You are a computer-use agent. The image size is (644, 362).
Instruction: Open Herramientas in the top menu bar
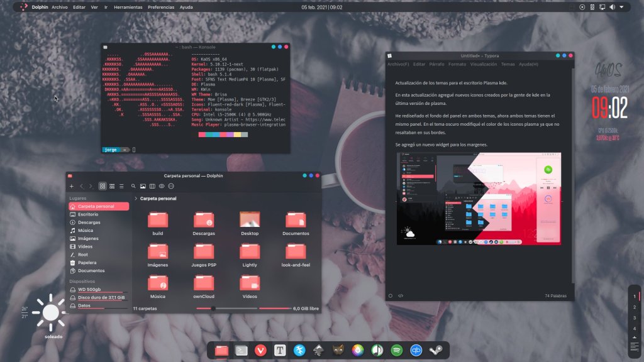click(x=128, y=7)
